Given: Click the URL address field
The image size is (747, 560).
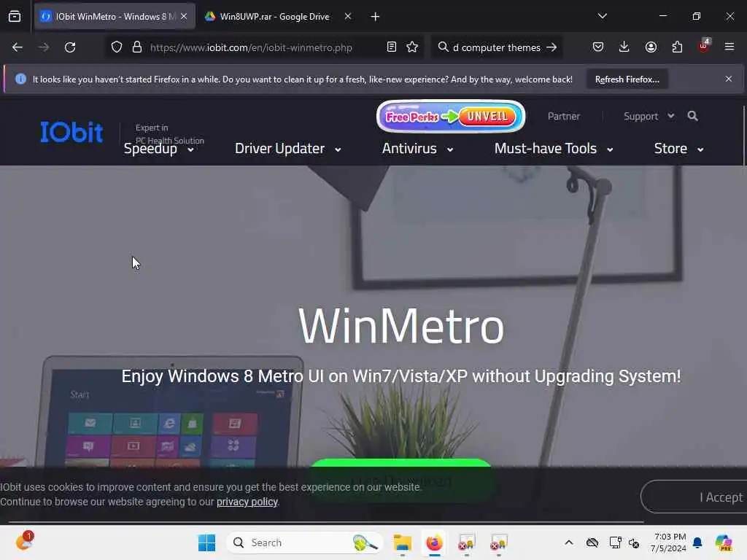Looking at the screenshot, I should (x=251, y=47).
